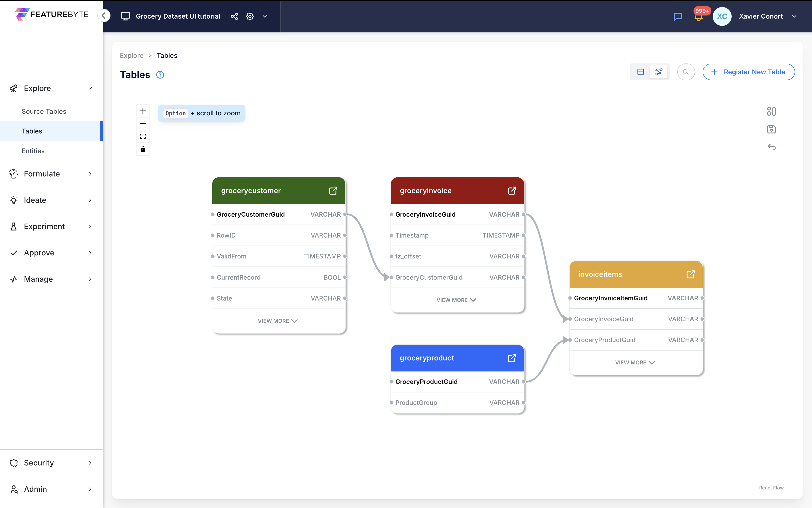This screenshot has width=812, height=508.
Task: Click GroceryProductGuid row in groceryproduct
Action: coord(457,382)
